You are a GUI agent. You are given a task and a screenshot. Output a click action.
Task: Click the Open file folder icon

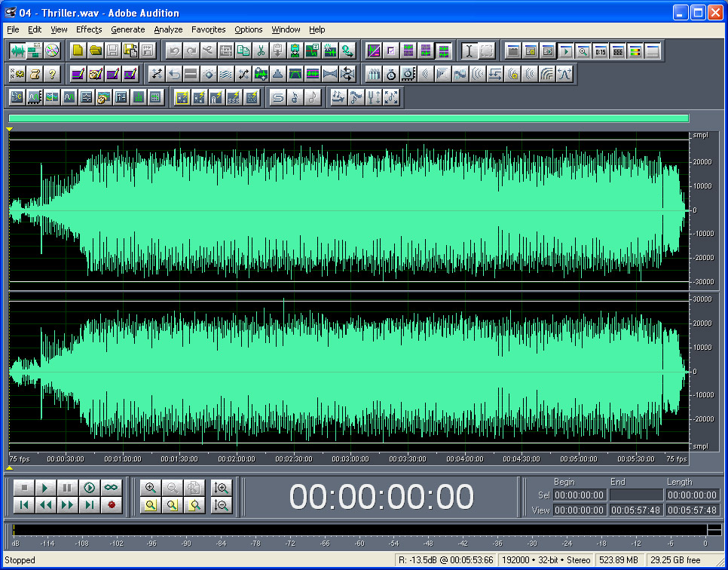95,51
